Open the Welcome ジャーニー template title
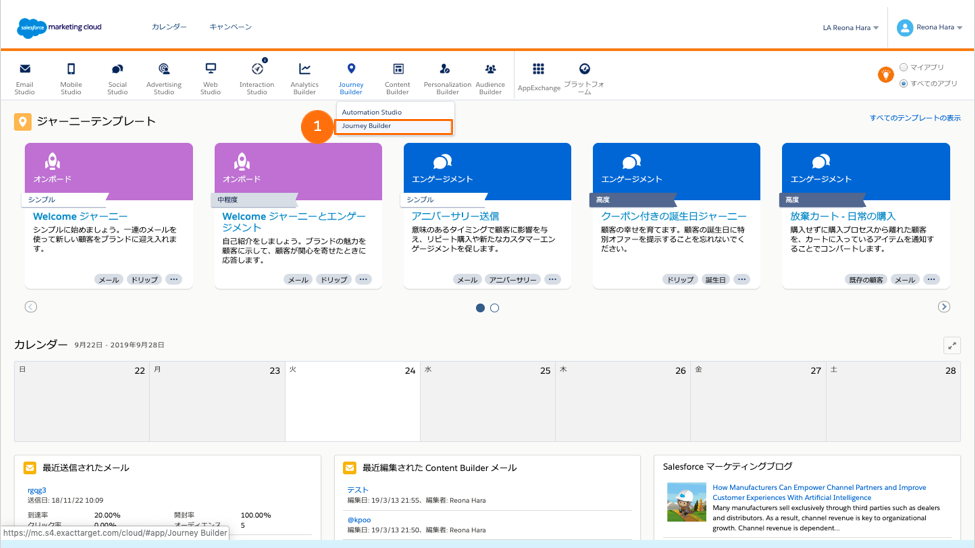This screenshot has height=548, width=975. click(80, 216)
